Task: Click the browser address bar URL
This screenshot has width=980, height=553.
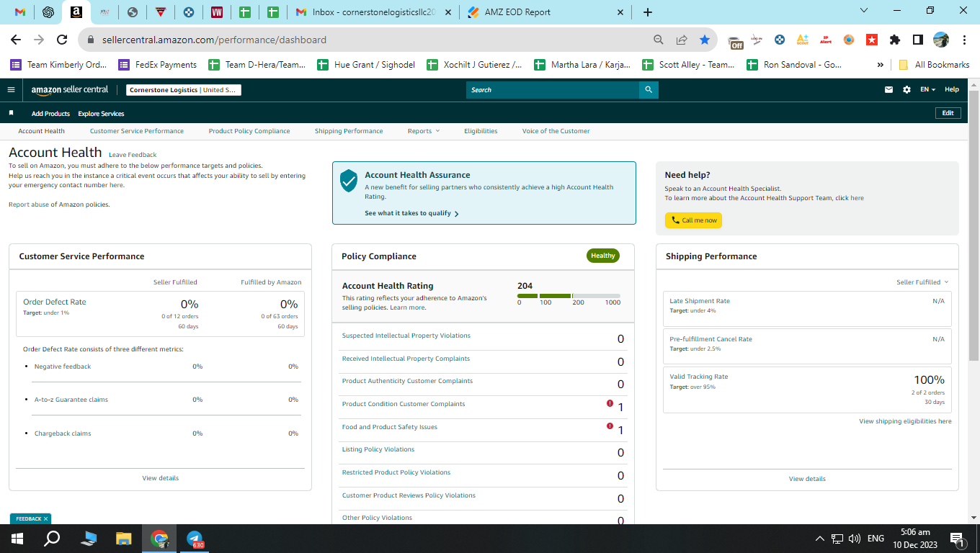Action: tap(213, 40)
